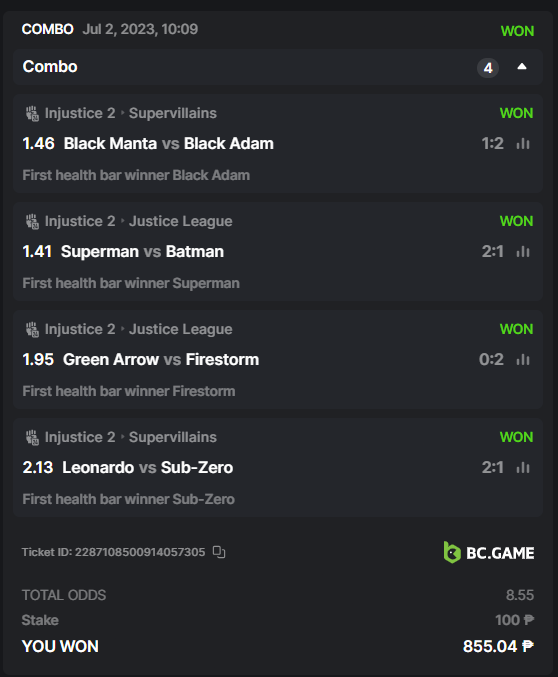The height and width of the screenshot is (677, 558).
Task: Click Justice League category in second bet
Action: coord(181,221)
